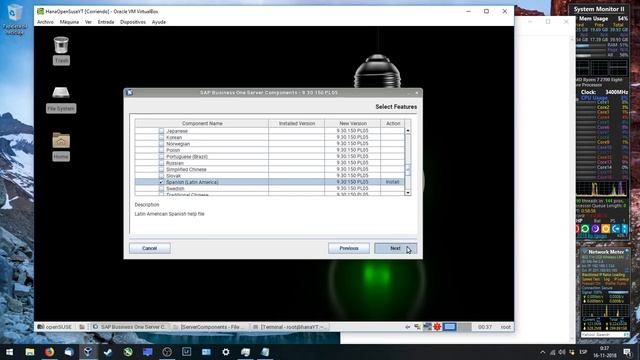Click the Component Name column header
Image resolution: width=640 pixels, height=360 pixels.
click(x=202, y=123)
